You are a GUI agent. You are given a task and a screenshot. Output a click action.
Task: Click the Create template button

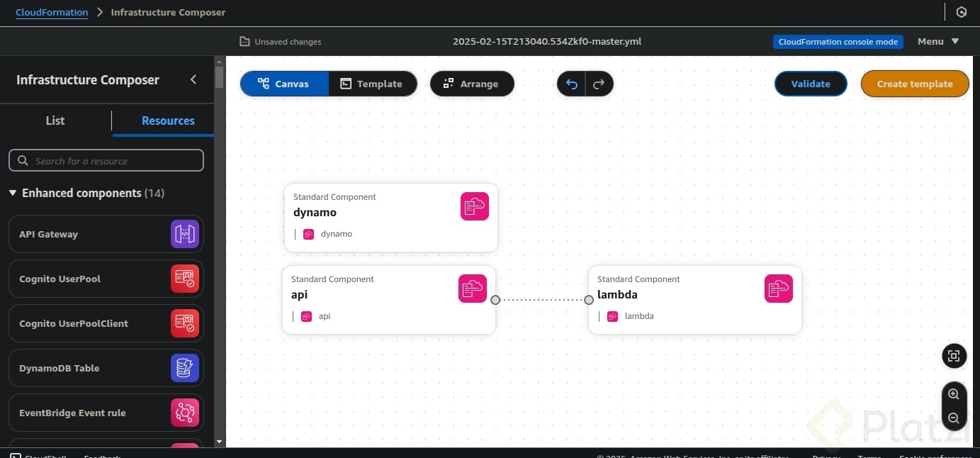(915, 84)
